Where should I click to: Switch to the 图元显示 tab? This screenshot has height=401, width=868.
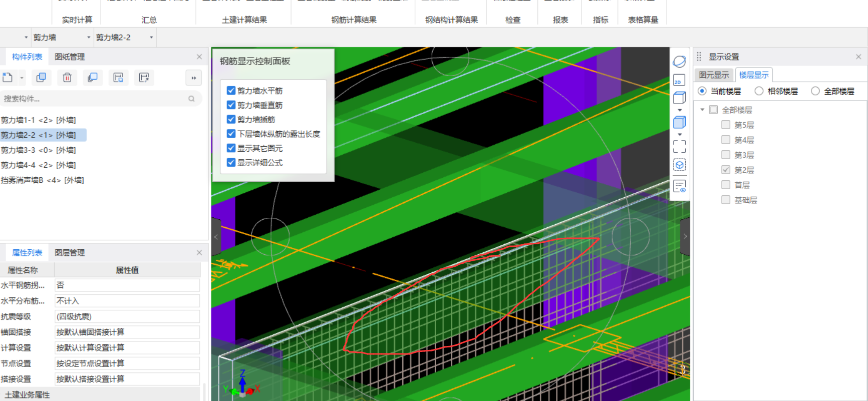tap(714, 75)
